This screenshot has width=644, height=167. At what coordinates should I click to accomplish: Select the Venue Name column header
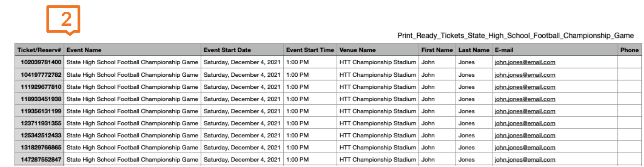pyautogui.click(x=378, y=50)
